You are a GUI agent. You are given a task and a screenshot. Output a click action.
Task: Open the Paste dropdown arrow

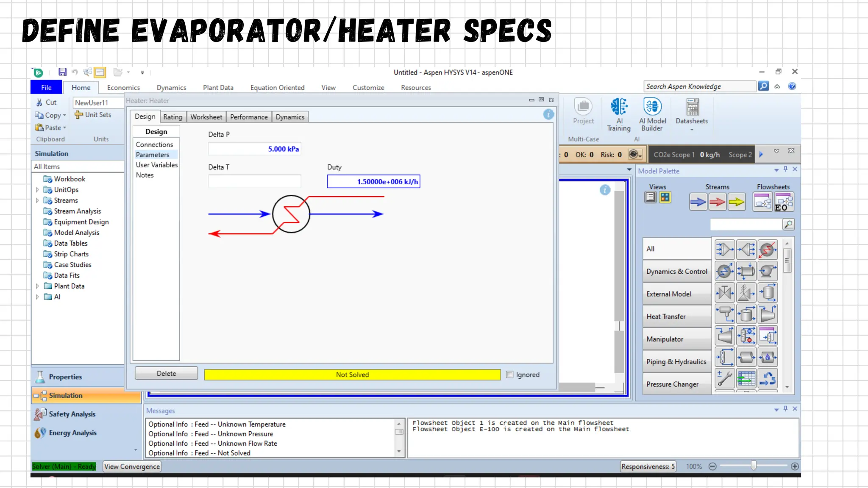click(64, 128)
